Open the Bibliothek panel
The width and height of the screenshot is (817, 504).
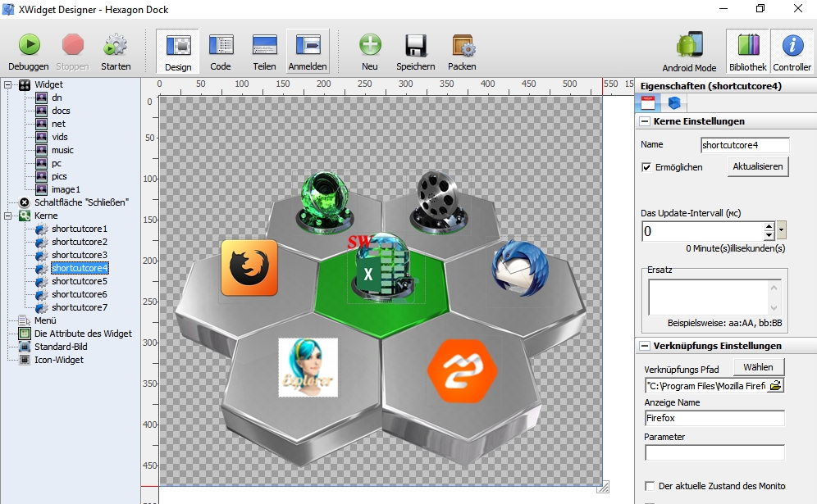pyautogui.click(x=748, y=51)
